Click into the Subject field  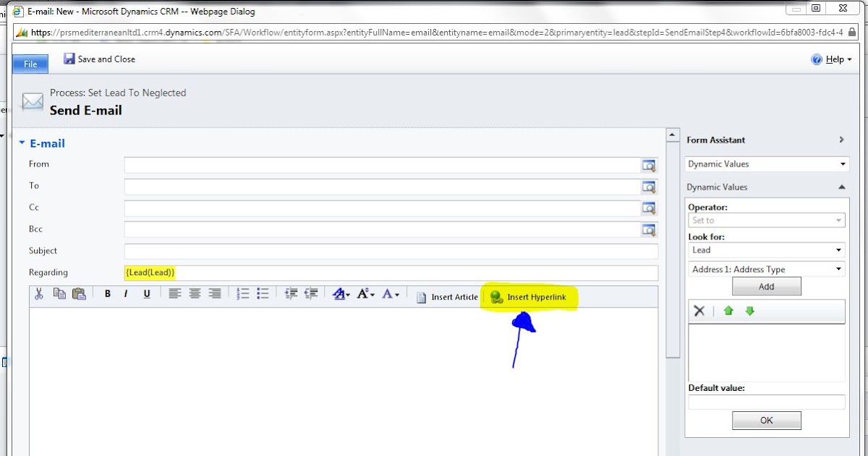click(391, 251)
